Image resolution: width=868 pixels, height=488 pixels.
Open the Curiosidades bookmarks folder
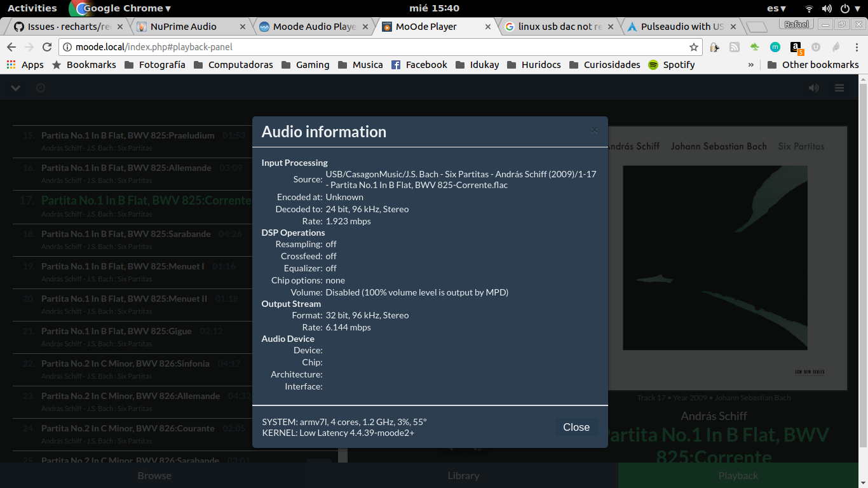coord(605,65)
